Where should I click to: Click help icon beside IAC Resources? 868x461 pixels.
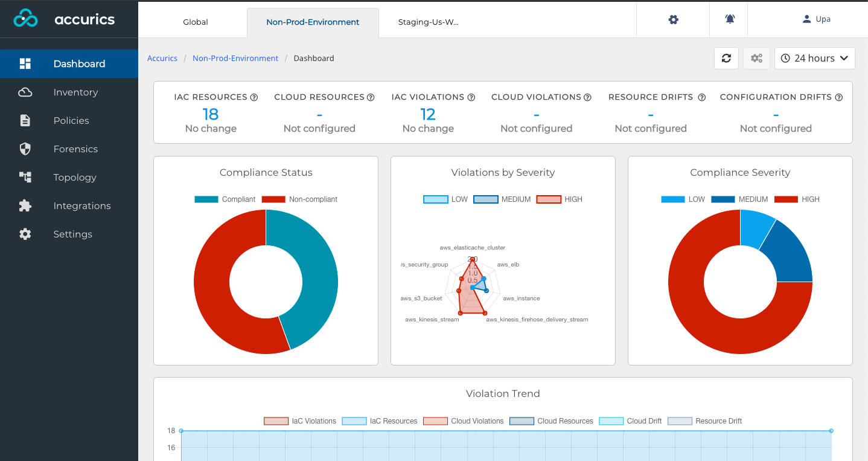point(254,97)
